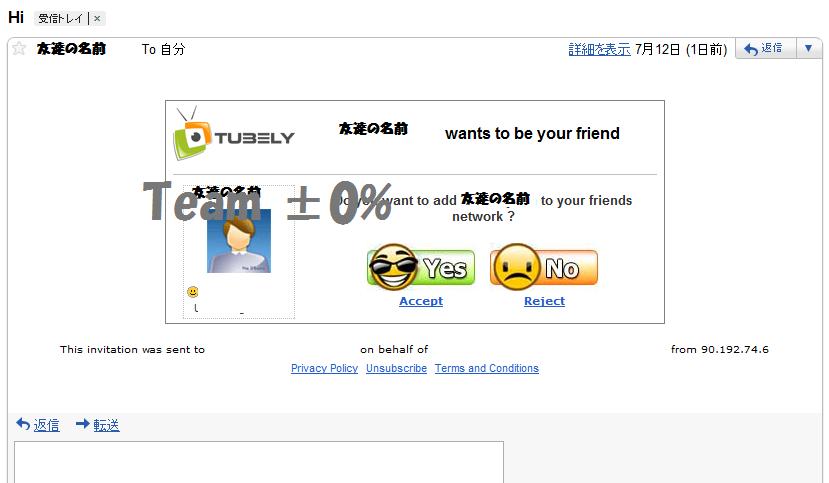Open Terms and Conditions link
This screenshot has height=483, width=829.
tap(486, 368)
